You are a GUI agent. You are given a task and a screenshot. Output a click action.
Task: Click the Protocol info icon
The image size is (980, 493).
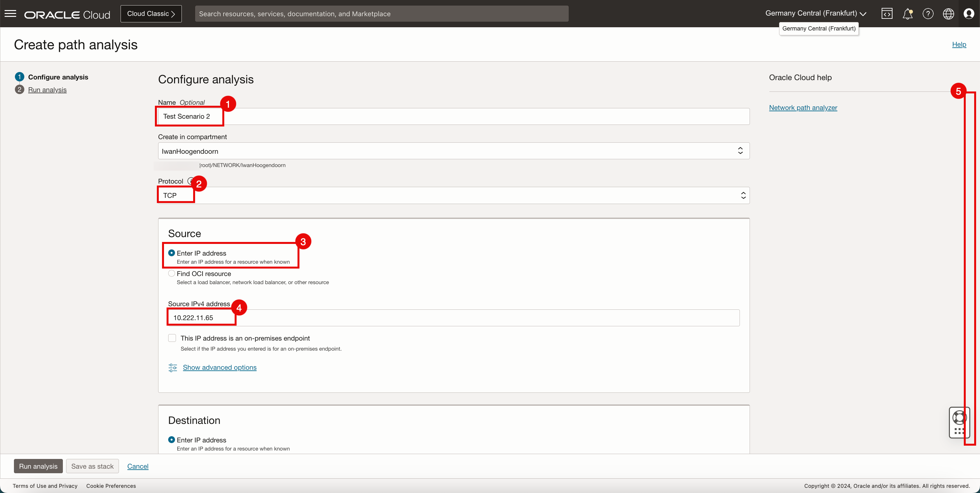click(x=190, y=181)
